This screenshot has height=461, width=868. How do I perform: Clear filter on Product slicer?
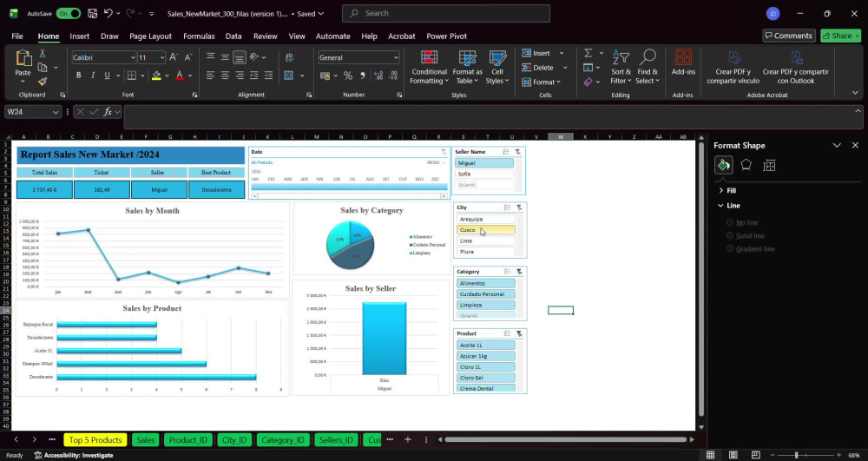point(519,333)
